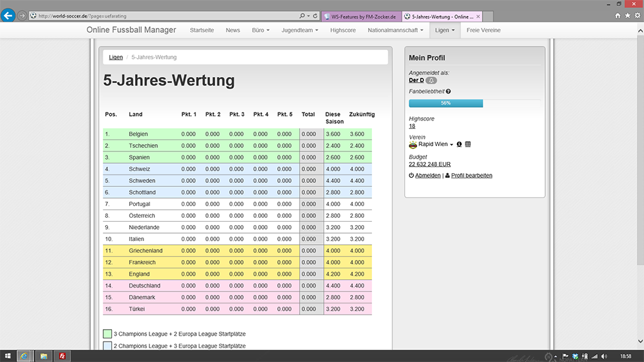Click the Abmelden logout link
Image resolution: width=644 pixels, height=362 pixels.
[x=427, y=176]
